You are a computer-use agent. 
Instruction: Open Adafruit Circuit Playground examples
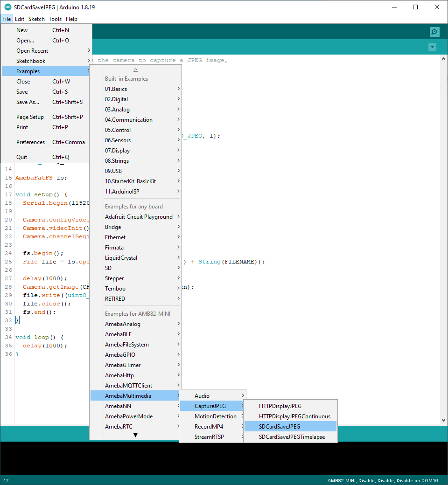pos(136,216)
